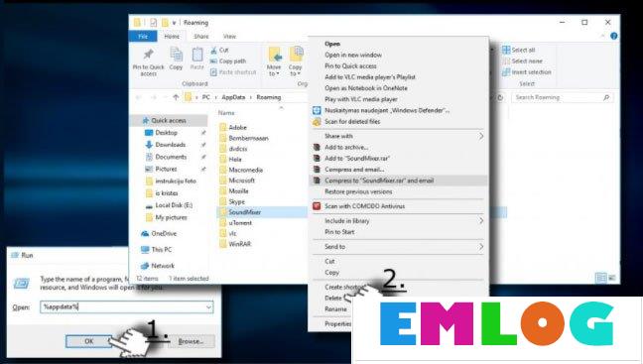The image size is (643, 364).
Task: Select the Macromedia folder
Action: (245, 170)
